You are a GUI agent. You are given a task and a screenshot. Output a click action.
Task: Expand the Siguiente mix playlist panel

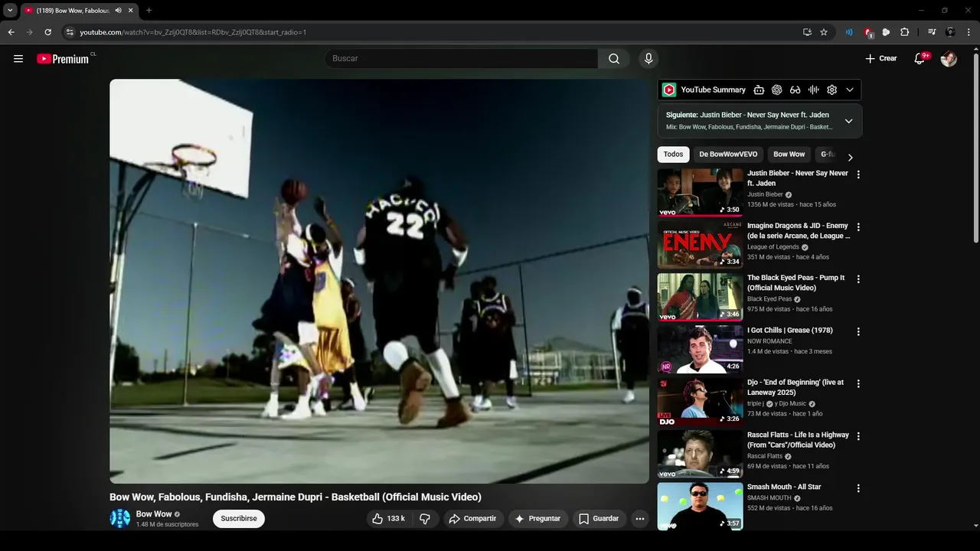pos(848,121)
